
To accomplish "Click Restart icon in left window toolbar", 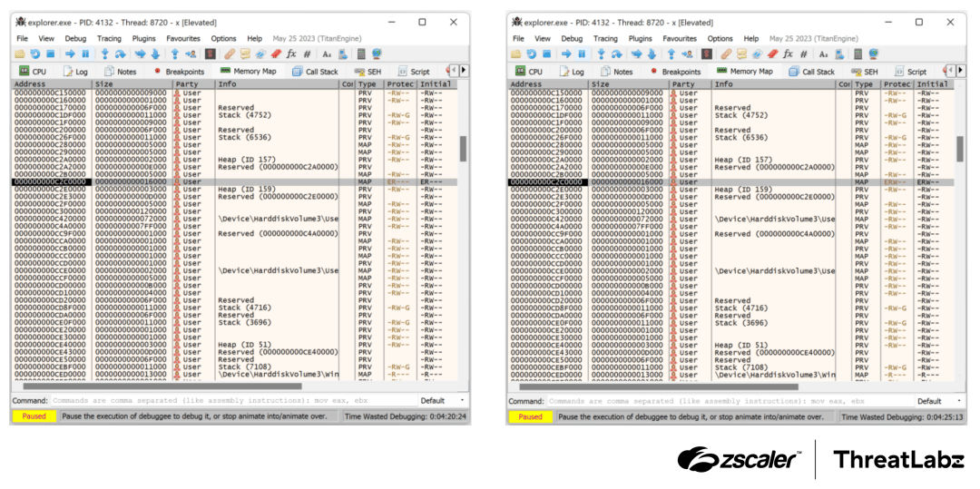I will click(35, 54).
